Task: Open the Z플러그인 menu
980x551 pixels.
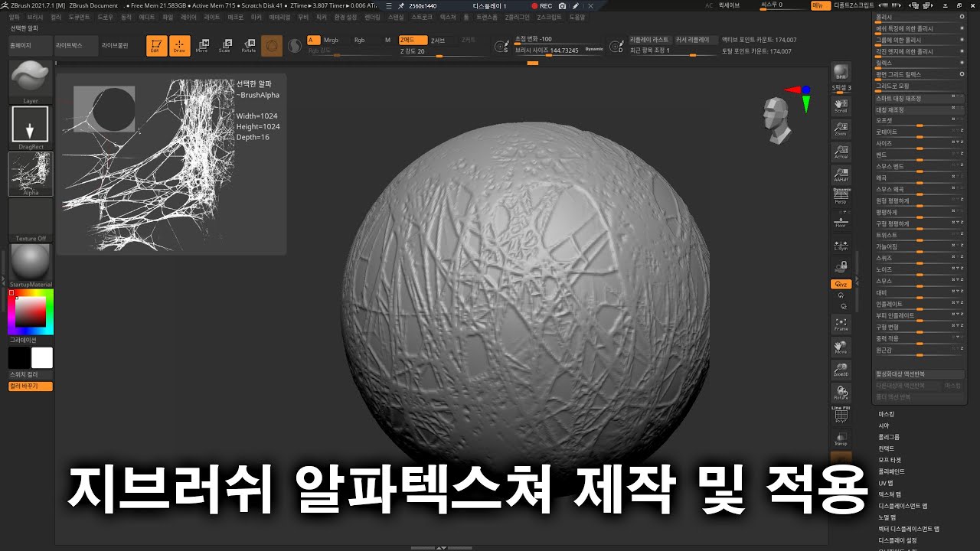Action: (x=517, y=16)
